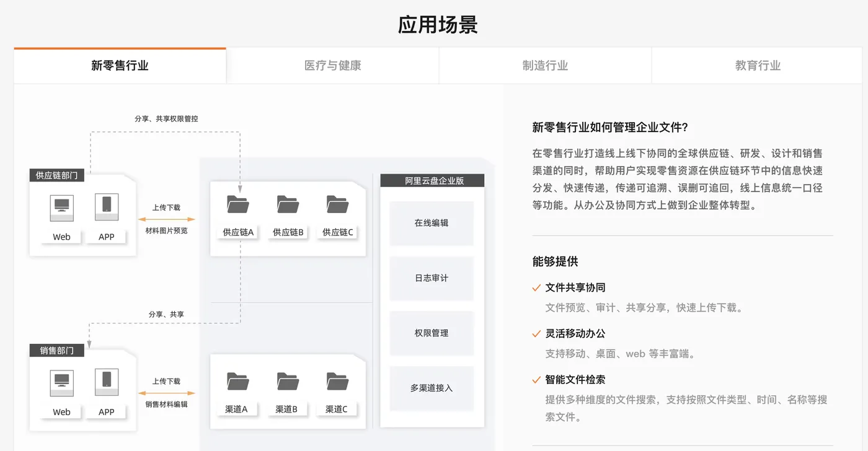Switch to the 医疗与健康 tab

pyautogui.click(x=332, y=65)
